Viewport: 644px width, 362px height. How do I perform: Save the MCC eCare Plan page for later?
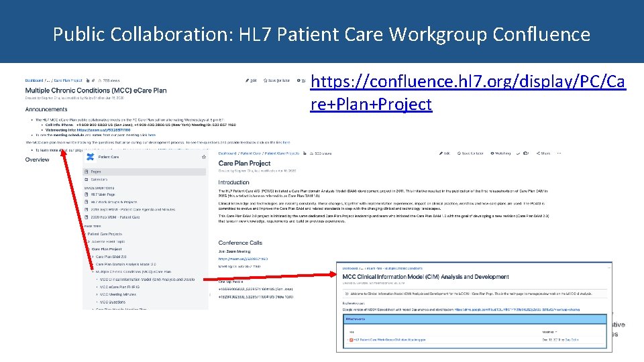(276, 80)
